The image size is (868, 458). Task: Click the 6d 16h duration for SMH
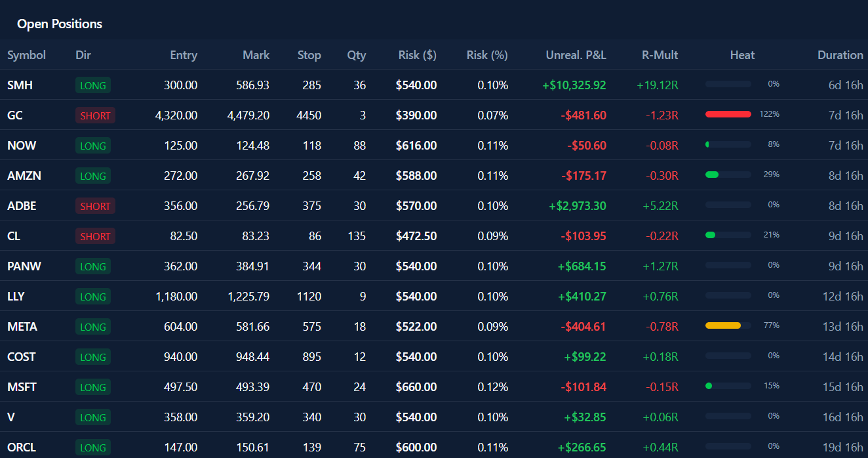point(846,85)
